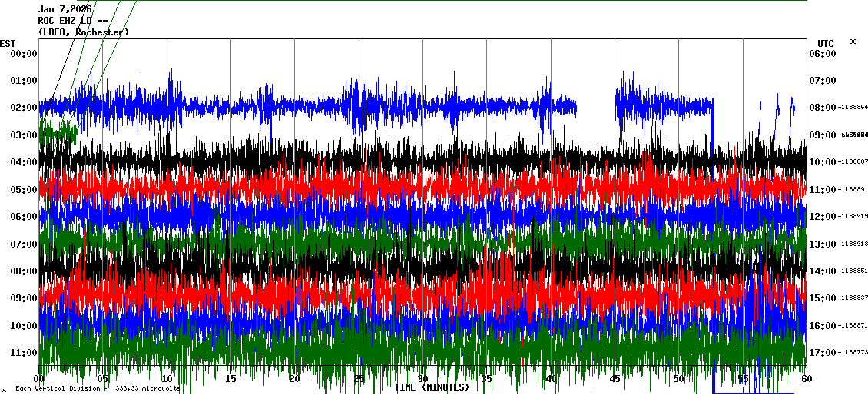Select the 10:00 UTC row label
This screenshot has width=868, height=399.
pos(823,162)
